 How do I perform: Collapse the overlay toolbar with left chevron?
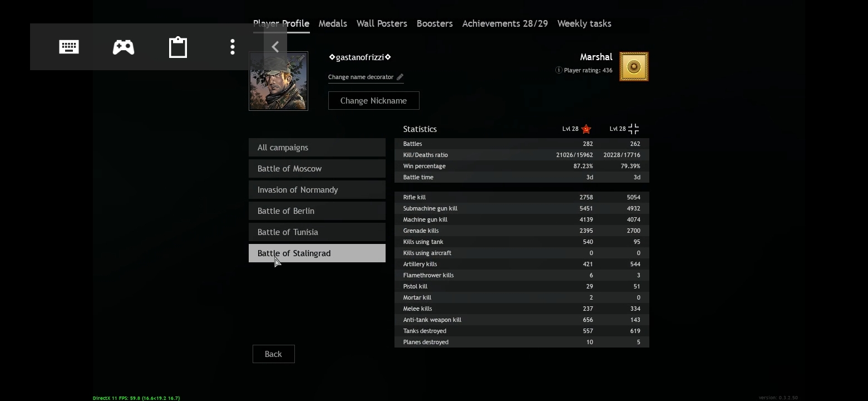pos(275,47)
